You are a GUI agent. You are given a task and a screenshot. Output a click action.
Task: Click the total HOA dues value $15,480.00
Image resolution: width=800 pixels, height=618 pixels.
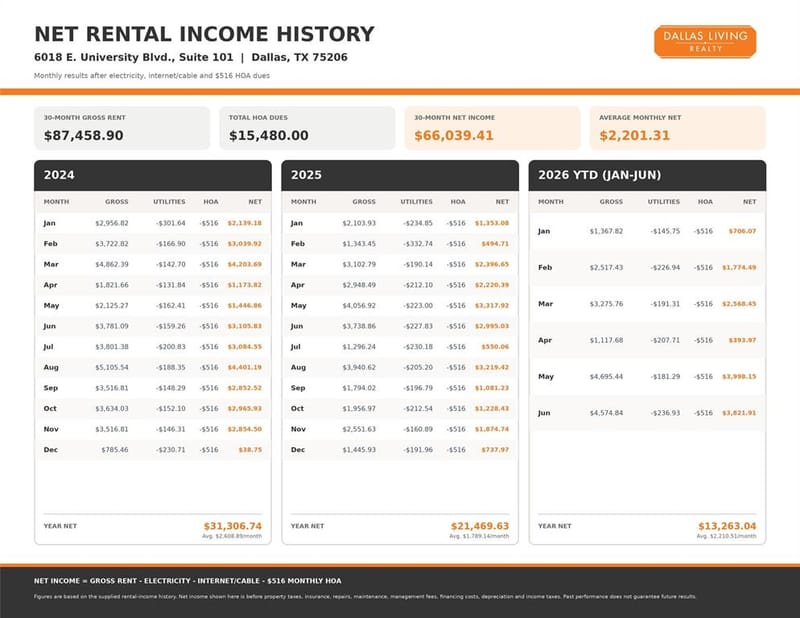click(x=269, y=135)
